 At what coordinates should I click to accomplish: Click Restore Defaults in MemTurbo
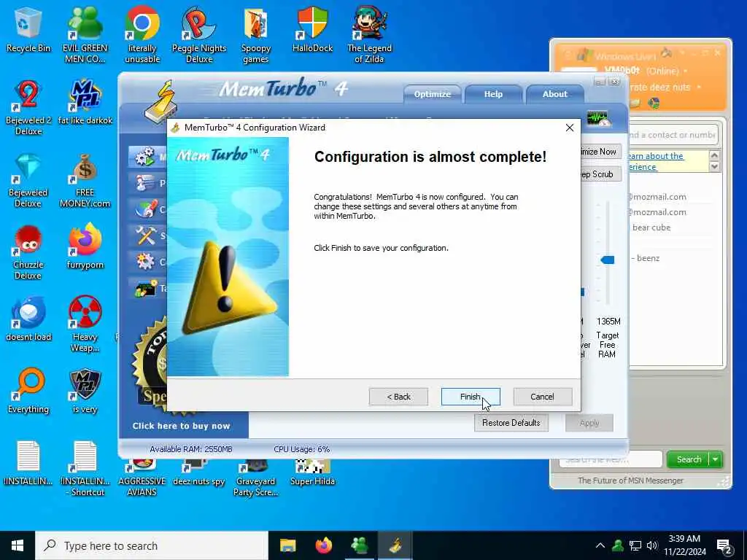pyautogui.click(x=511, y=423)
